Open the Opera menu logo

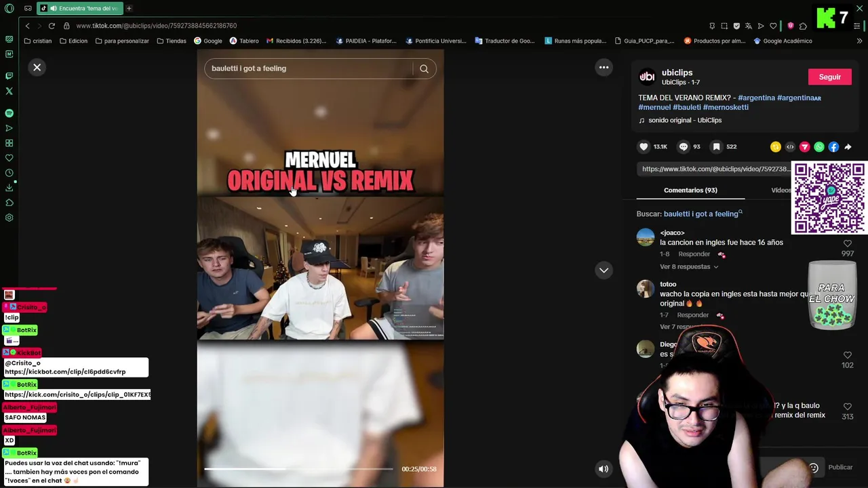pos(9,8)
